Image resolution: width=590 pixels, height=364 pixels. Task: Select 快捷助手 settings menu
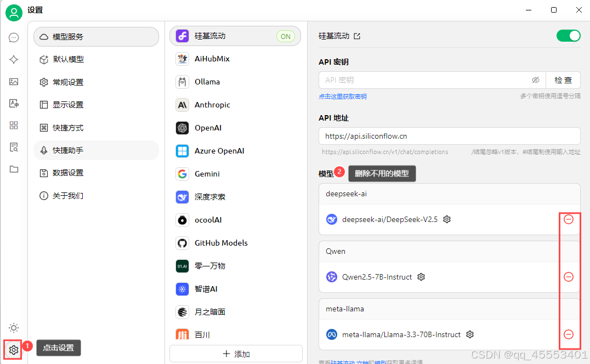tap(97, 150)
